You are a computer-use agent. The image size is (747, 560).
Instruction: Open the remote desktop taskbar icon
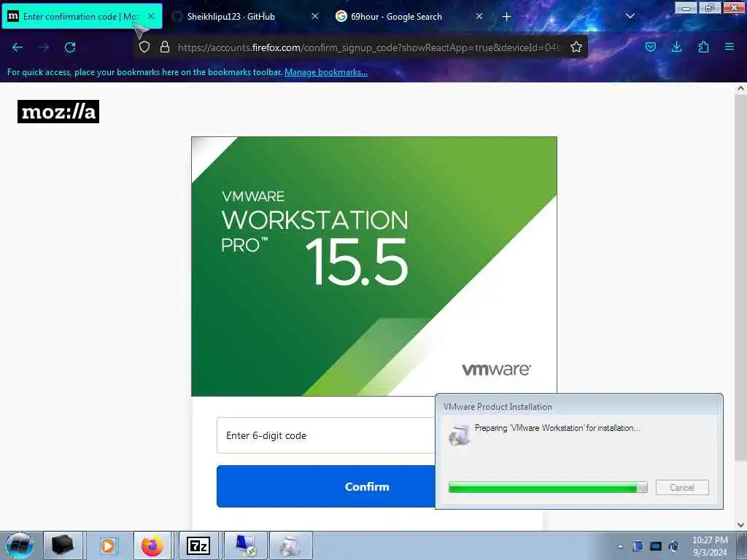(x=246, y=545)
